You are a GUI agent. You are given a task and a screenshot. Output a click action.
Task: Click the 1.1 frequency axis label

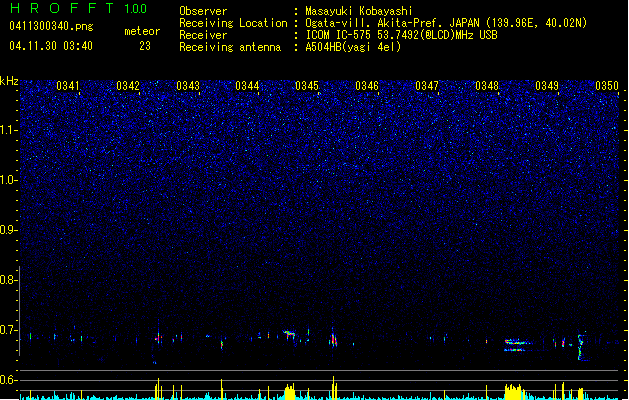[8, 131]
